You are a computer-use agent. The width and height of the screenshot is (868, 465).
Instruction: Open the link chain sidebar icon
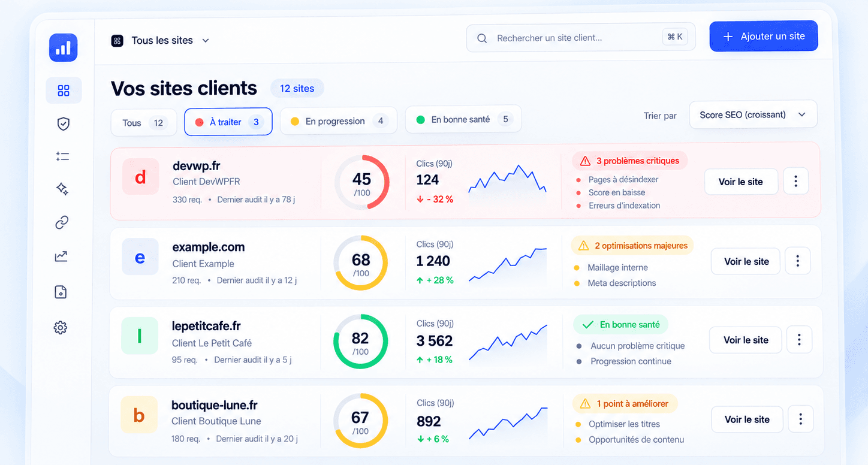(x=62, y=222)
